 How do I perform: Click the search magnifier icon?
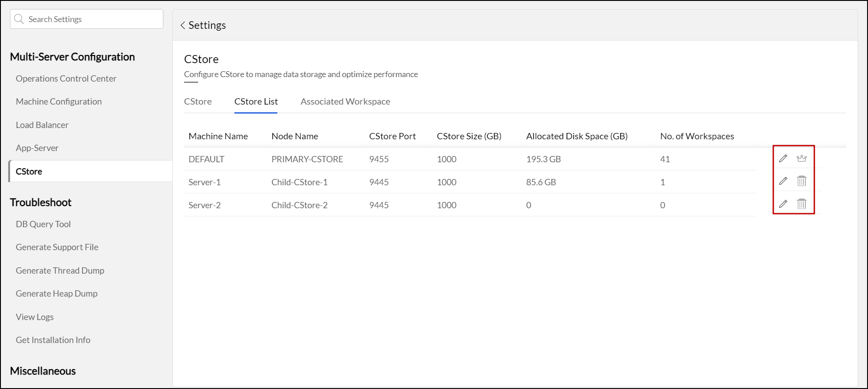pyautogui.click(x=19, y=19)
